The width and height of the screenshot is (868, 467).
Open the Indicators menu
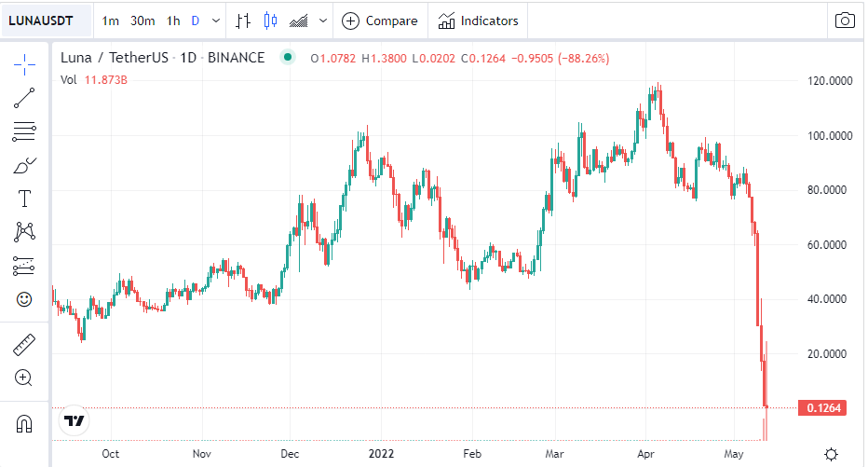pos(479,21)
